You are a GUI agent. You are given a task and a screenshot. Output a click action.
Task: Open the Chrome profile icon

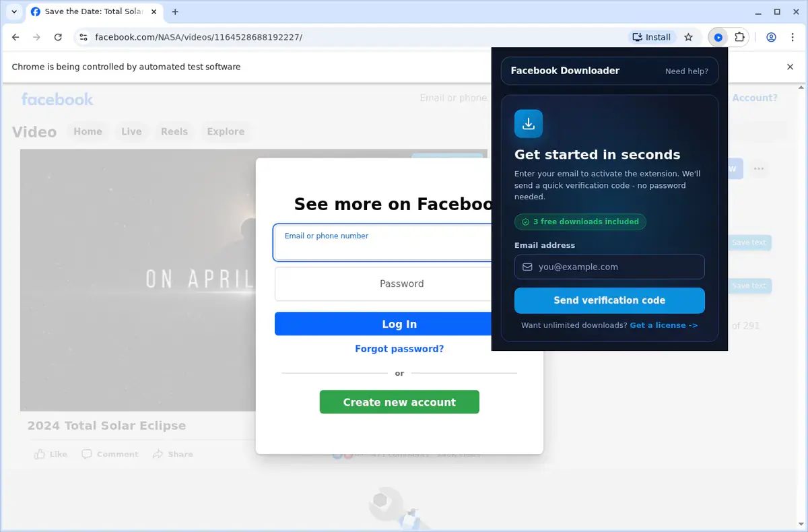click(x=772, y=37)
